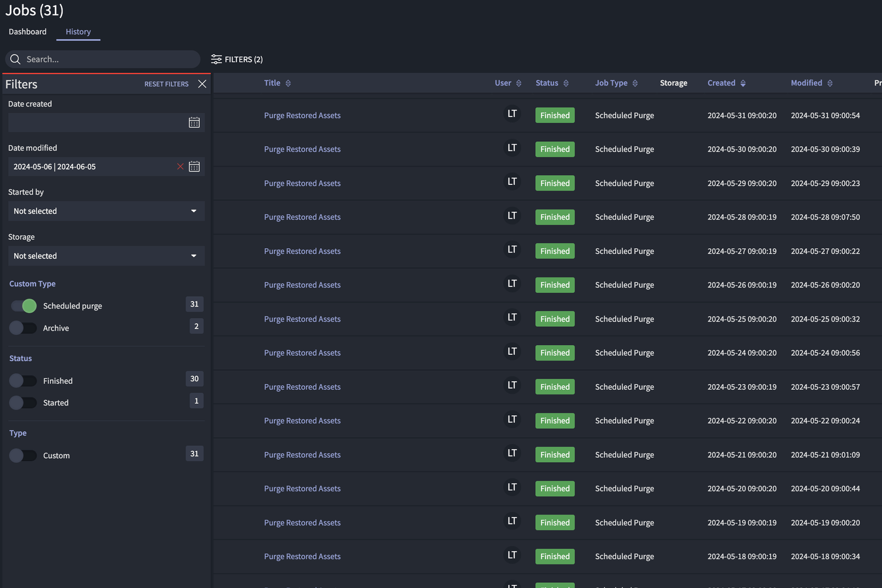Sort by Created column arrows
882x588 pixels.
pyautogui.click(x=743, y=83)
